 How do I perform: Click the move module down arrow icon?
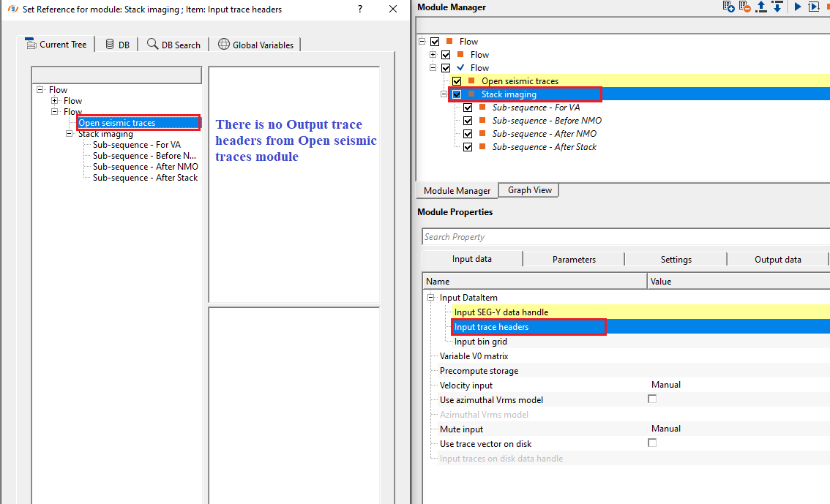tap(777, 7)
